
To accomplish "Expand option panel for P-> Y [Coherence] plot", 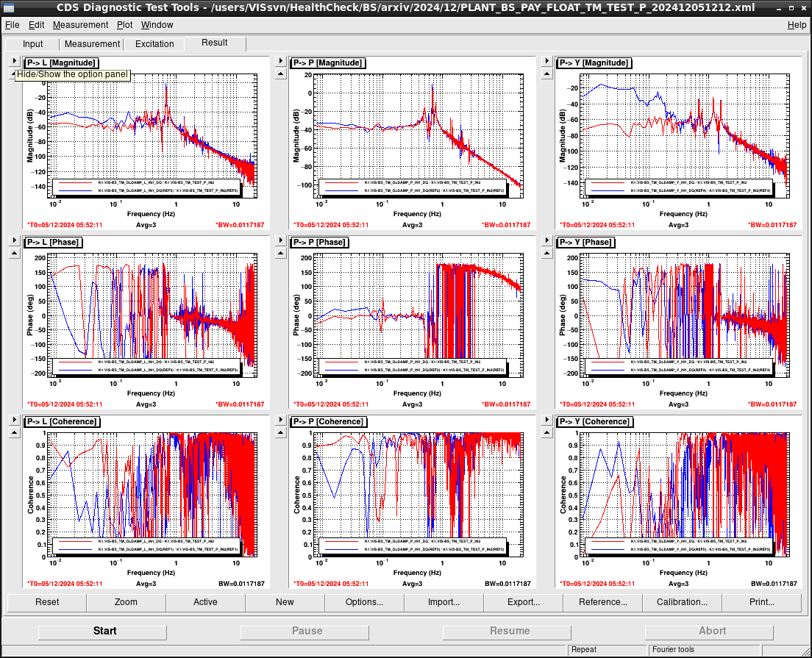I will [547, 419].
